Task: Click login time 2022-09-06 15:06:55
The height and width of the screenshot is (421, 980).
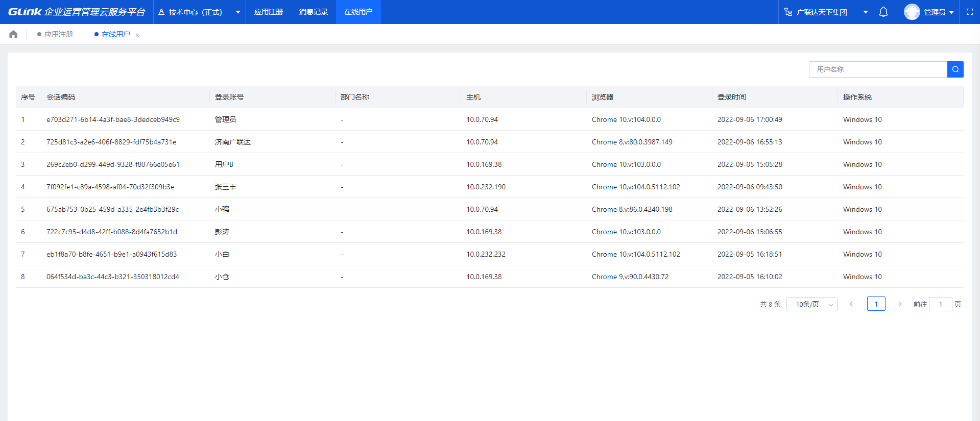Action: coord(750,232)
